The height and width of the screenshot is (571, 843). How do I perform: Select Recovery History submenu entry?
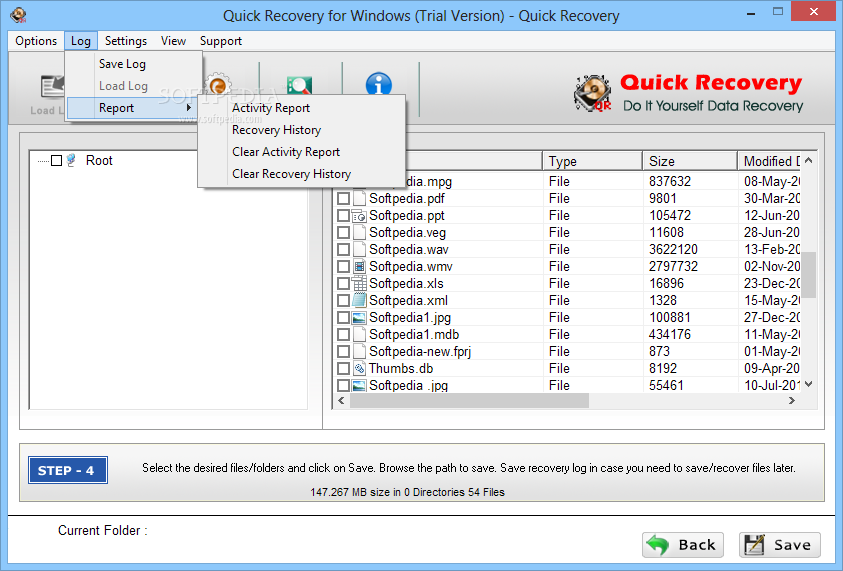[x=301, y=130]
